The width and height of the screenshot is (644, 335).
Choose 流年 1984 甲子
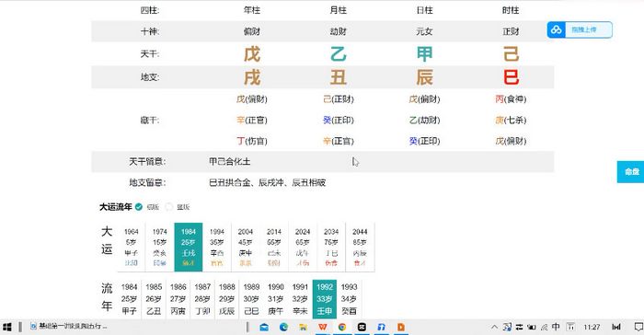pyautogui.click(x=129, y=299)
